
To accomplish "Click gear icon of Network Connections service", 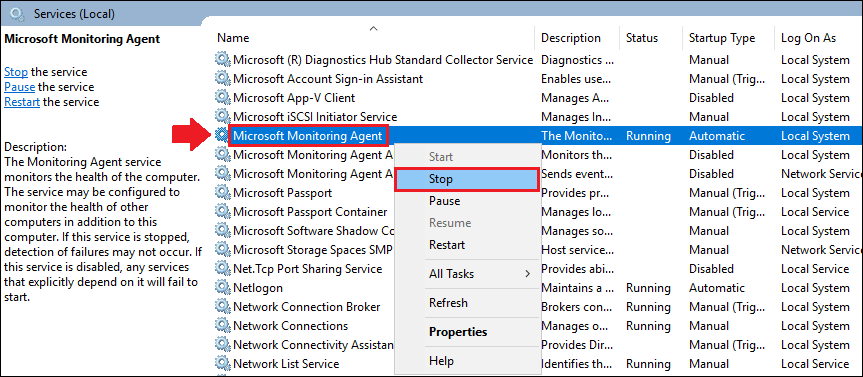I will click(x=222, y=326).
